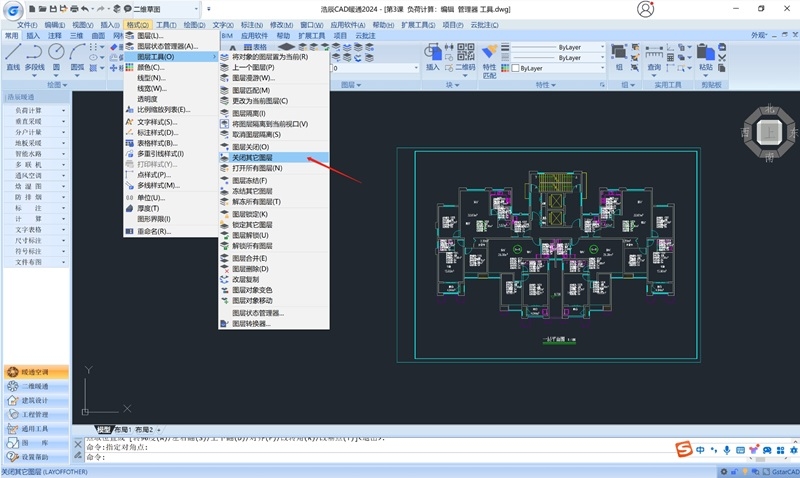Click the 建筑设计 sidebar panel button
The image size is (800, 478).
click(x=36, y=400)
